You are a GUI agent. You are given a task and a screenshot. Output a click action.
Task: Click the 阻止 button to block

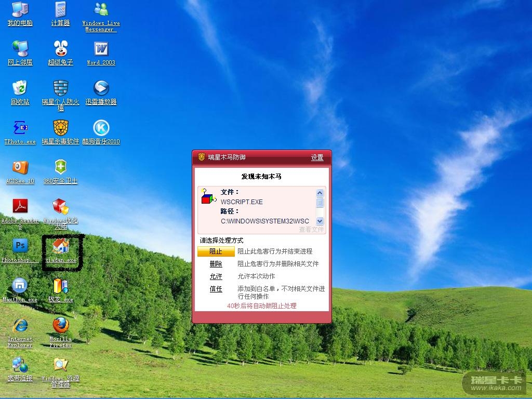[x=216, y=251]
